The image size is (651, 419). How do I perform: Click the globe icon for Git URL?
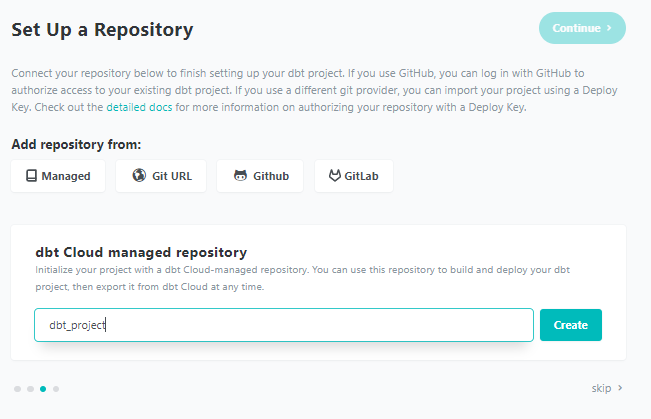[x=139, y=176]
